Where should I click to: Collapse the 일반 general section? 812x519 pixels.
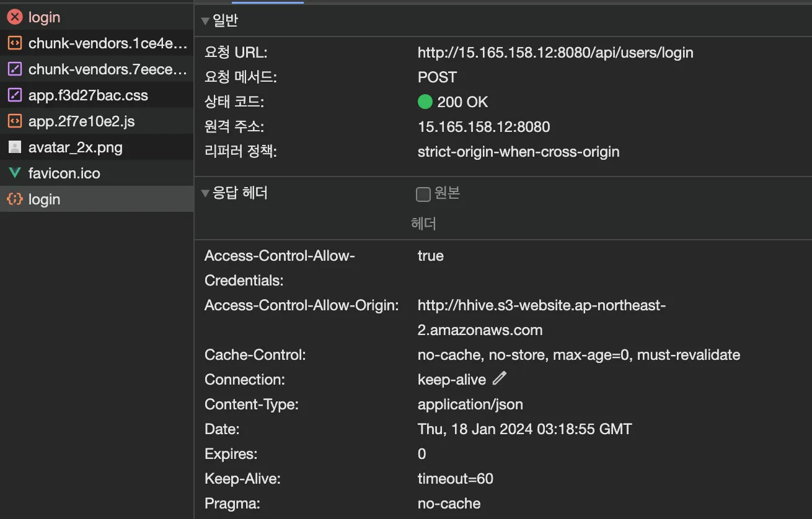pos(205,22)
